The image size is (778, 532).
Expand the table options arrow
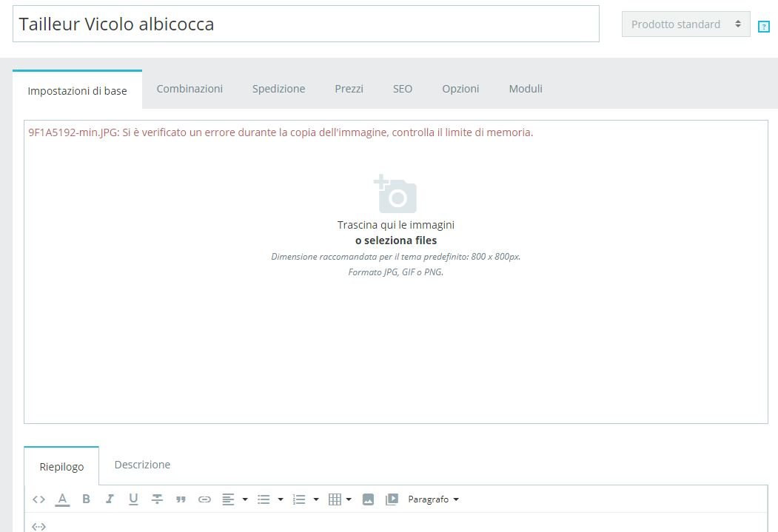(x=349, y=499)
